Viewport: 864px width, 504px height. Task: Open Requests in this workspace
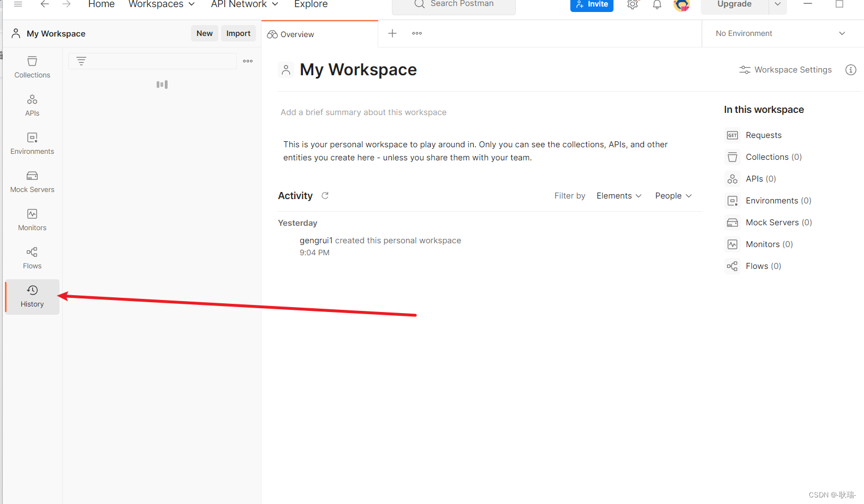pyautogui.click(x=764, y=135)
